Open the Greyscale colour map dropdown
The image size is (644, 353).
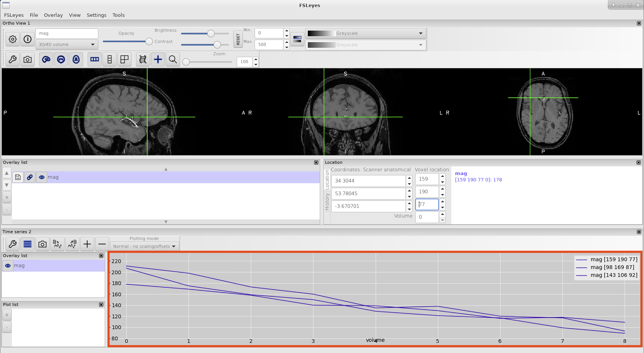tap(366, 33)
